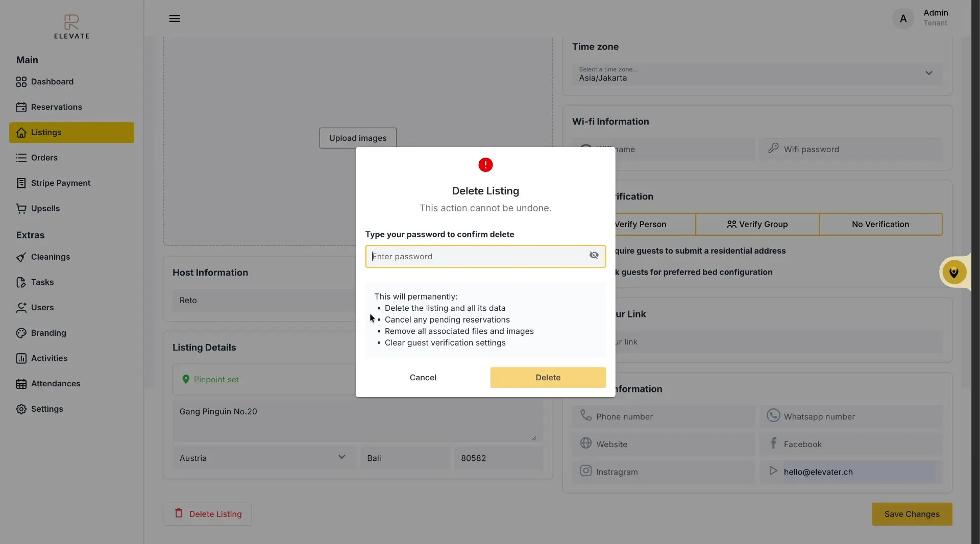The height and width of the screenshot is (544, 980).
Task: Toggle password visibility in the delete dialog
Action: [x=594, y=256]
